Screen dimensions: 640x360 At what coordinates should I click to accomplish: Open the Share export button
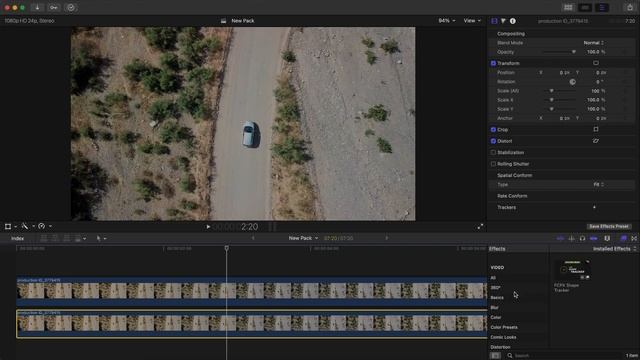pyautogui.click(x=630, y=7)
